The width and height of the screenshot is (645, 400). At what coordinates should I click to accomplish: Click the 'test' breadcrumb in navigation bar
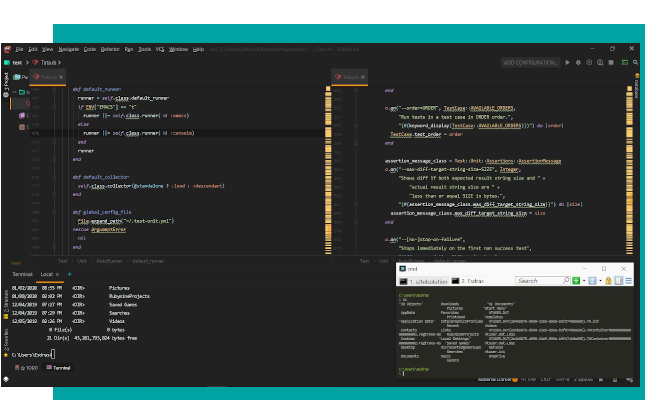17,63
